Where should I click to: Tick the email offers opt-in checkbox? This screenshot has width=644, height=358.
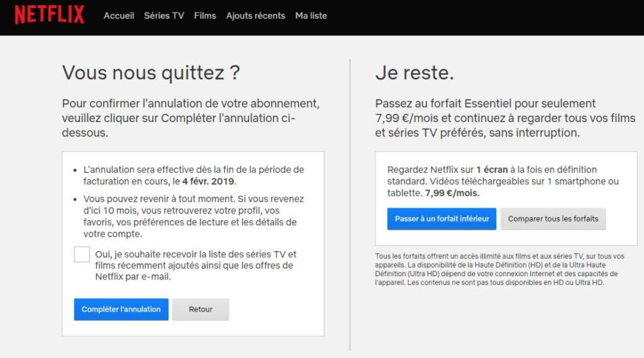click(82, 254)
